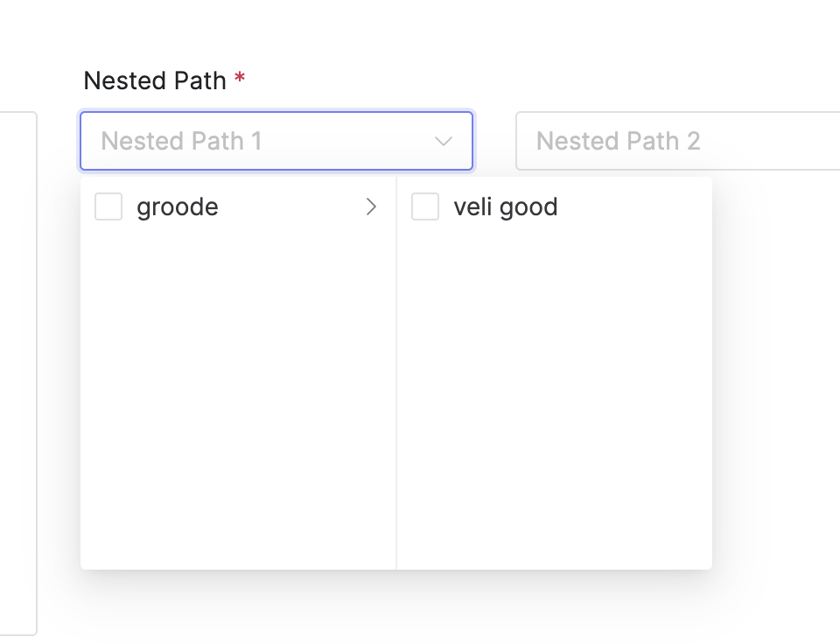Click the groode row between label and arrow
The height and width of the screenshot is (644, 840).
(x=289, y=207)
